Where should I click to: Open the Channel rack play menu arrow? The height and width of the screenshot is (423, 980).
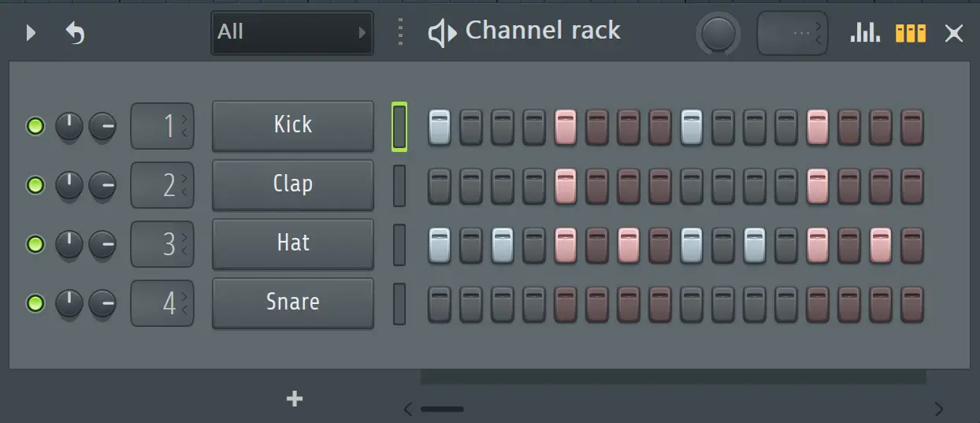click(x=31, y=33)
